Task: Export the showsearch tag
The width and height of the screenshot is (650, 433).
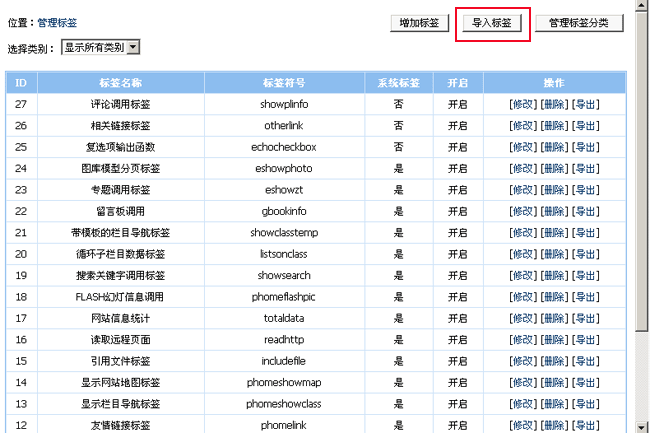Action: pyautogui.click(x=585, y=275)
